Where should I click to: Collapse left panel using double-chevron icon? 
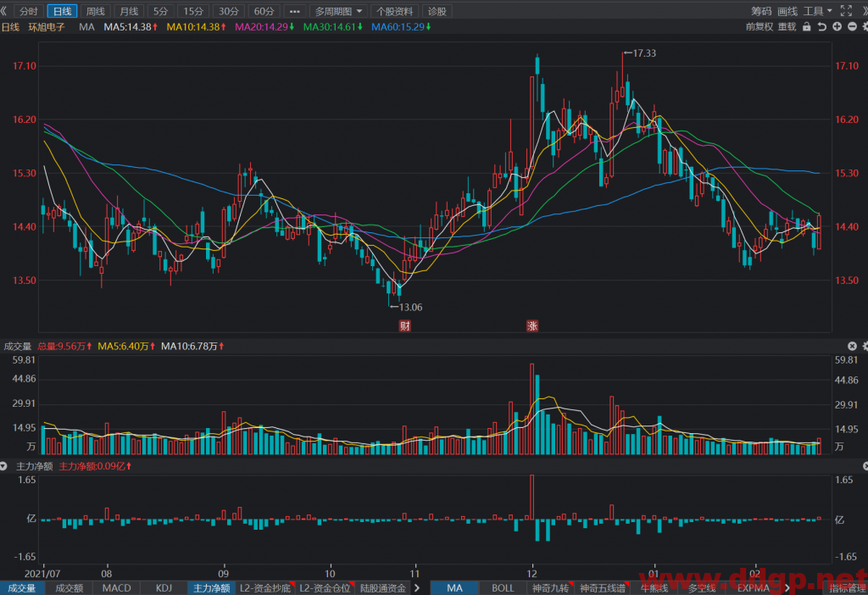[4, 11]
